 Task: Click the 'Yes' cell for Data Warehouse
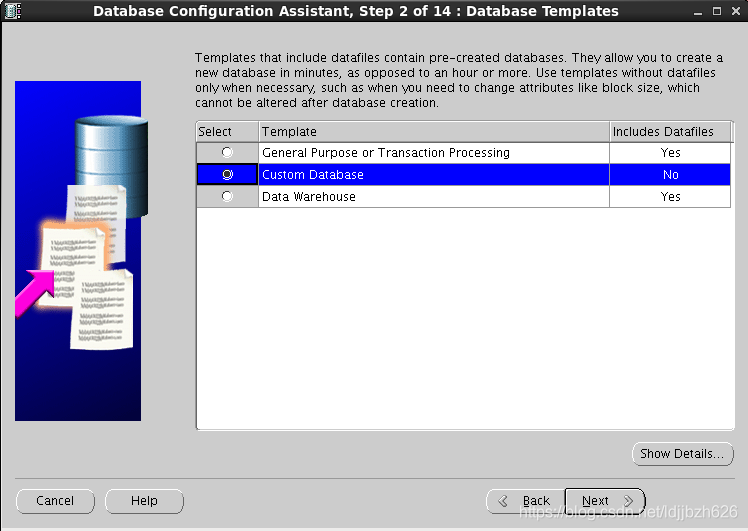pos(670,197)
